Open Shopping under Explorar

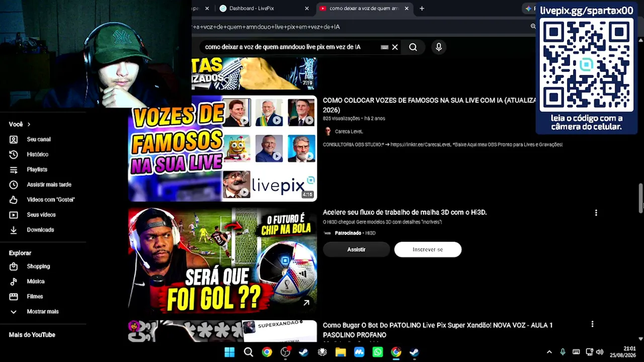coord(38,266)
